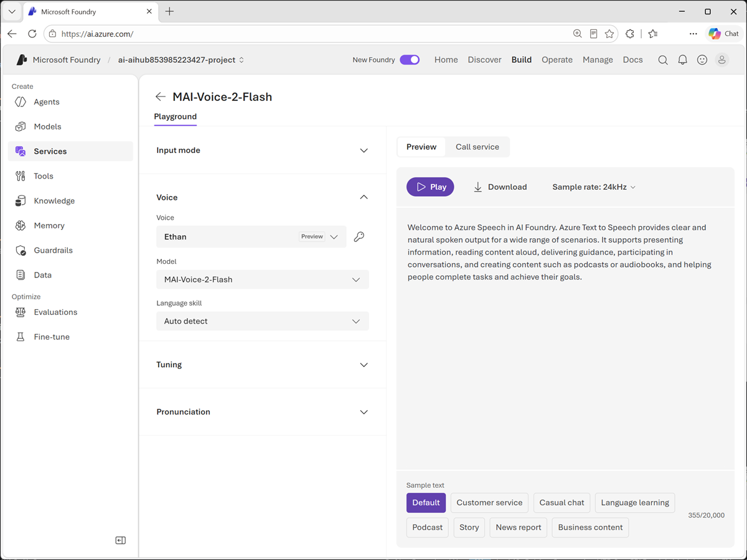Select the Default sample text
The height and width of the screenshot is (560, 747).
pos(426,503)
